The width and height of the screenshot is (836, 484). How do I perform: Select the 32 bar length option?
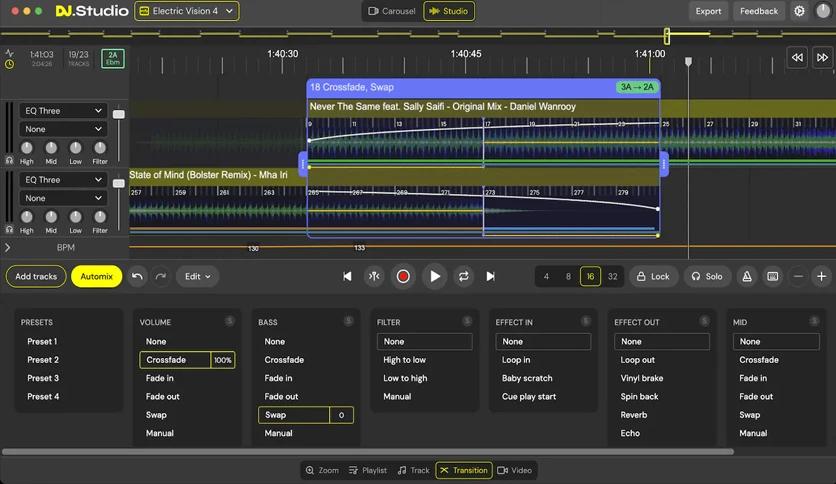613,276
